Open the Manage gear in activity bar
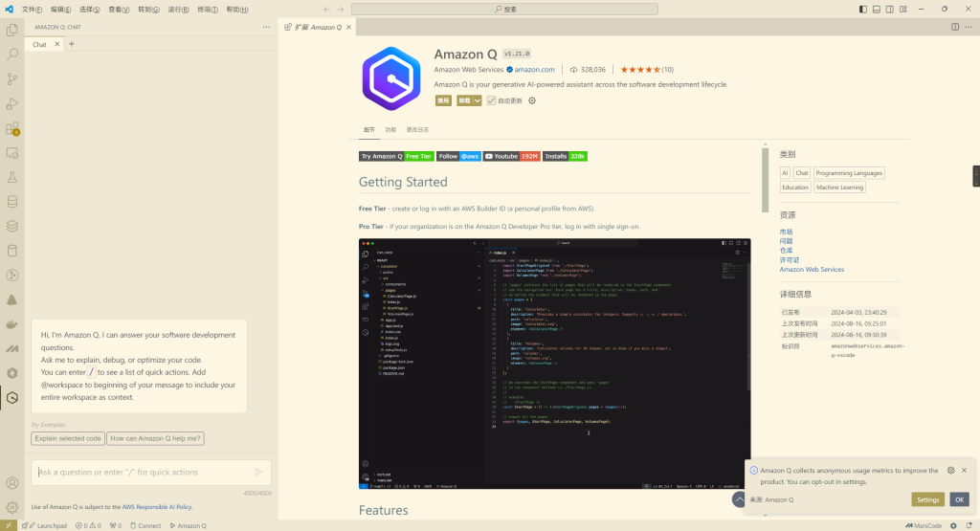This screenshot has width=980, height=531. [x=11, y=507]
